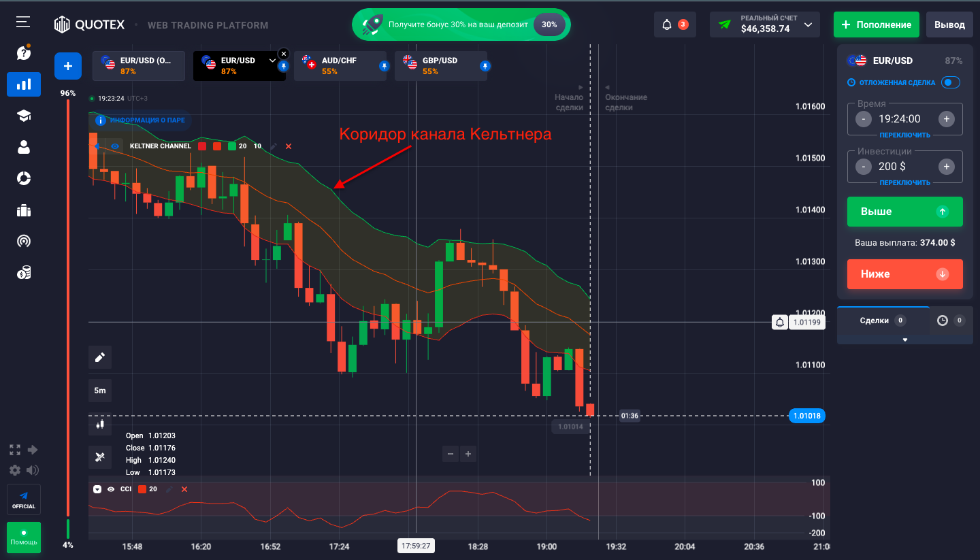Open the coins finance icon in sidebar
Screen dimensions: 980x560
coord(24,273)
